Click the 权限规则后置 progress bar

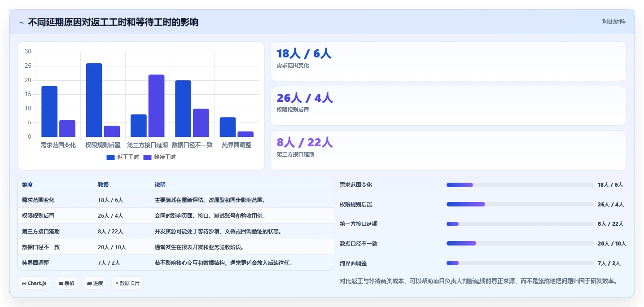pos(520,204)
